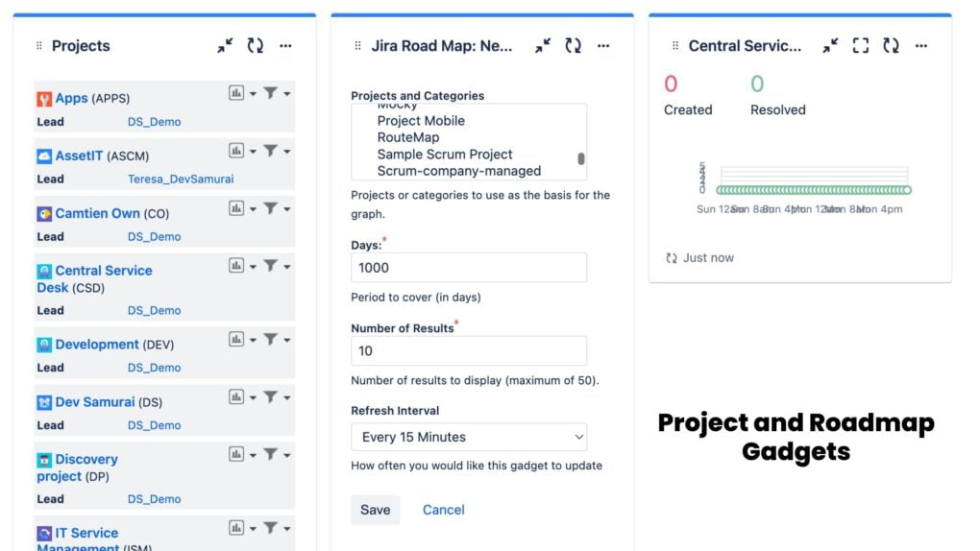
Task: Open the Discovery project link
Action: (x=77, y=467)
